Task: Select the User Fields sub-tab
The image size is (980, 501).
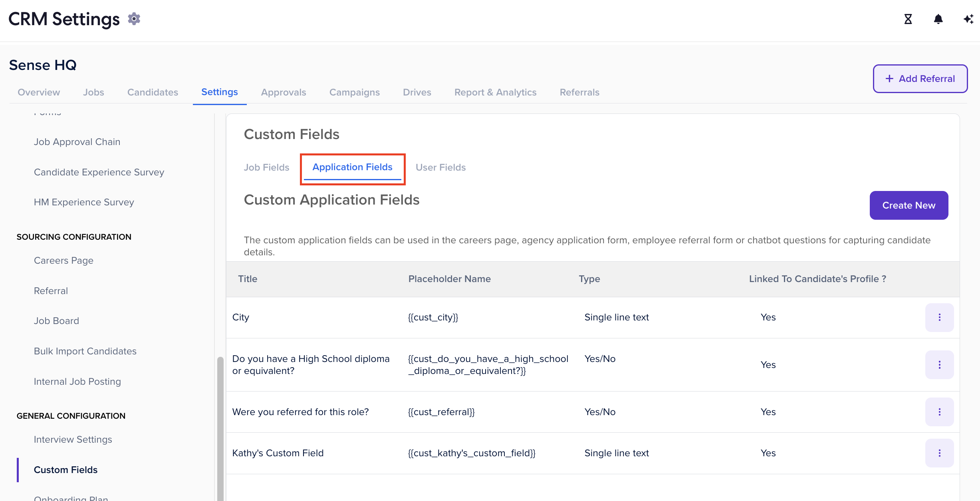Action: (440, 167)
